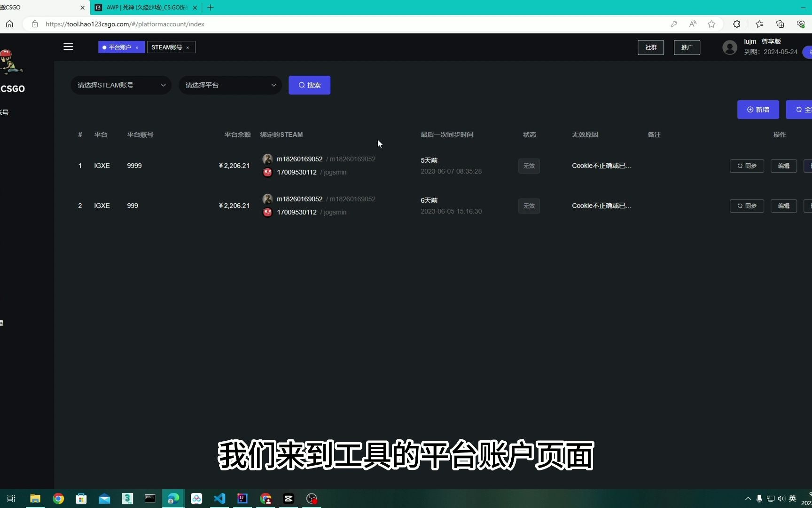Screen dimensions: 812x508
Task: Show hidden system tray icons
Action: pyautogui.click(x=748, y=499)
